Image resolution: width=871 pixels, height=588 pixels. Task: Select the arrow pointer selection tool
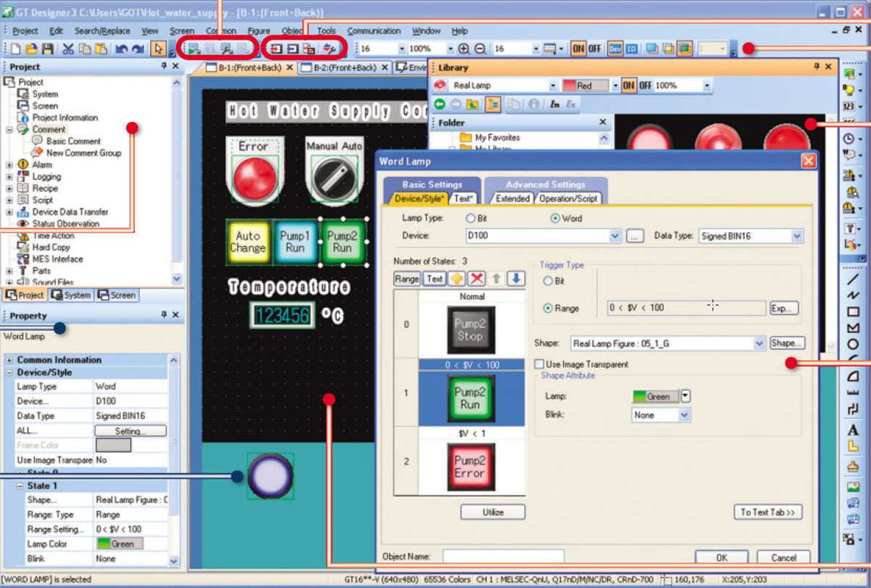click(159, 49)
